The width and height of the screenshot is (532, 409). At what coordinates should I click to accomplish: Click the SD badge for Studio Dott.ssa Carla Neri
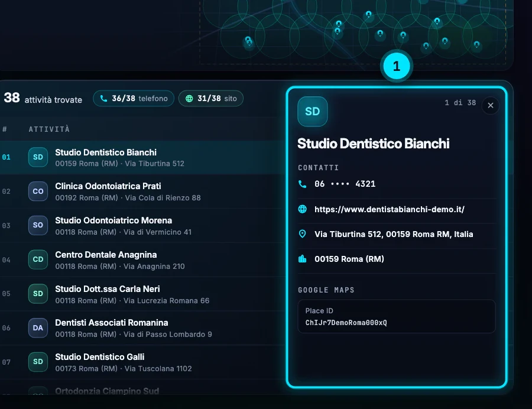(x=38, y=294)
